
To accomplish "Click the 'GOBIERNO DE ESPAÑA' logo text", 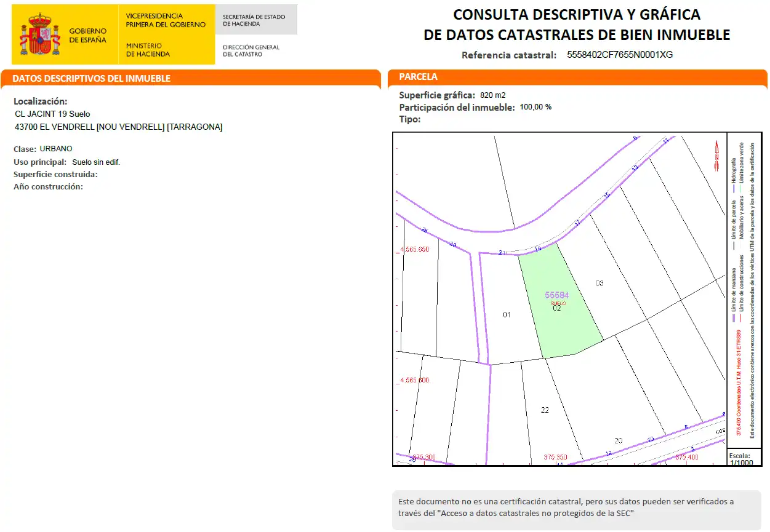I will [x=87, y=35].
